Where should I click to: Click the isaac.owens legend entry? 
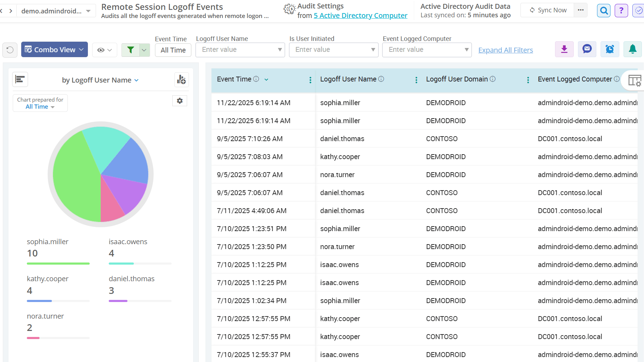(x=140, y=251)
